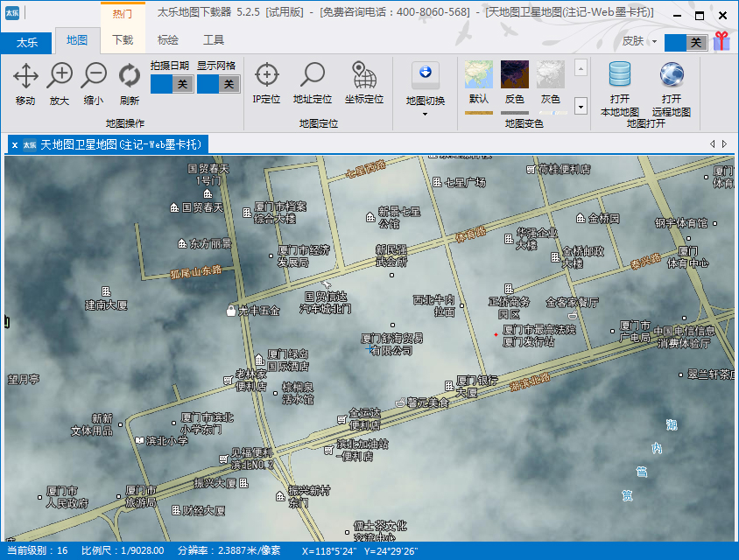The width and height of the screenshot is (739, 560).
Task: Click the Zoom In (放大) magnifier
Action: [x=60, y=84]
